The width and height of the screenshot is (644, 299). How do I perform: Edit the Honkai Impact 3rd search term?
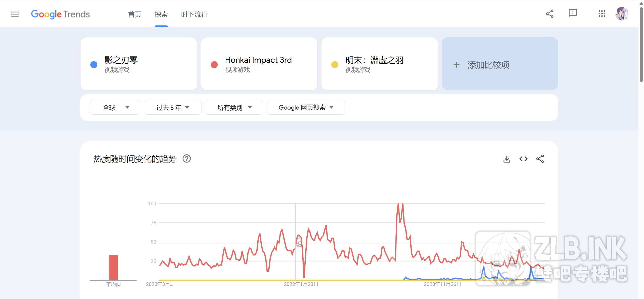click(258, 60)
